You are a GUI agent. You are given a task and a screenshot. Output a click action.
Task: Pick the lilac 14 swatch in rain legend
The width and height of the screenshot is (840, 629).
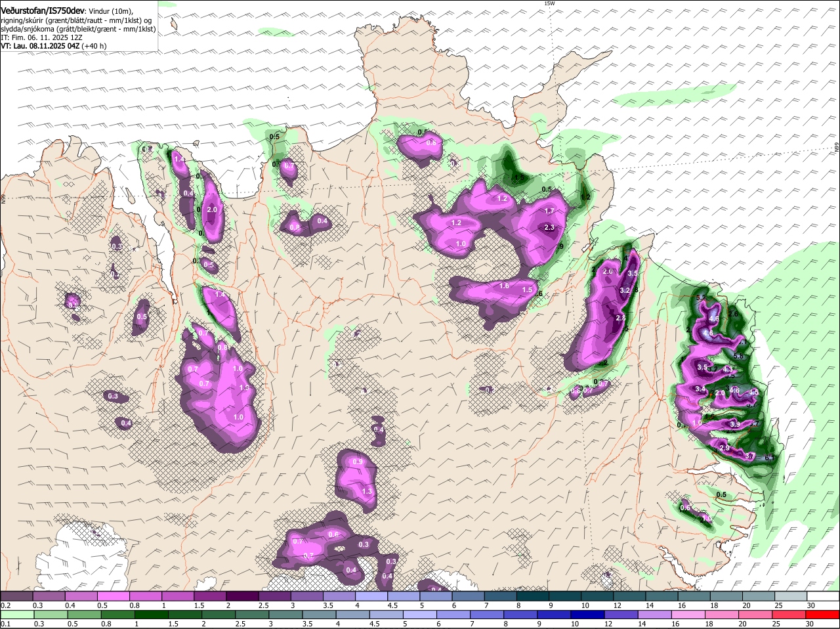pyautogui.click(x=655, y=615)
